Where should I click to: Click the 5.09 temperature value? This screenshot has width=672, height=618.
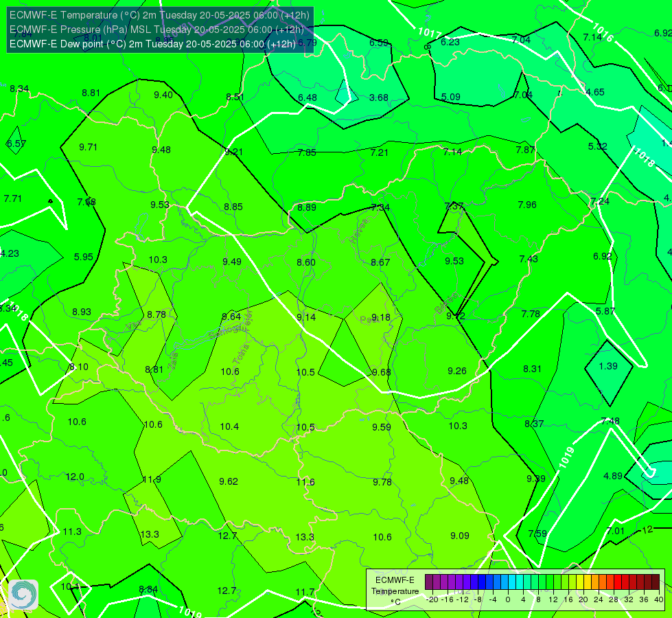click(451, 97)
